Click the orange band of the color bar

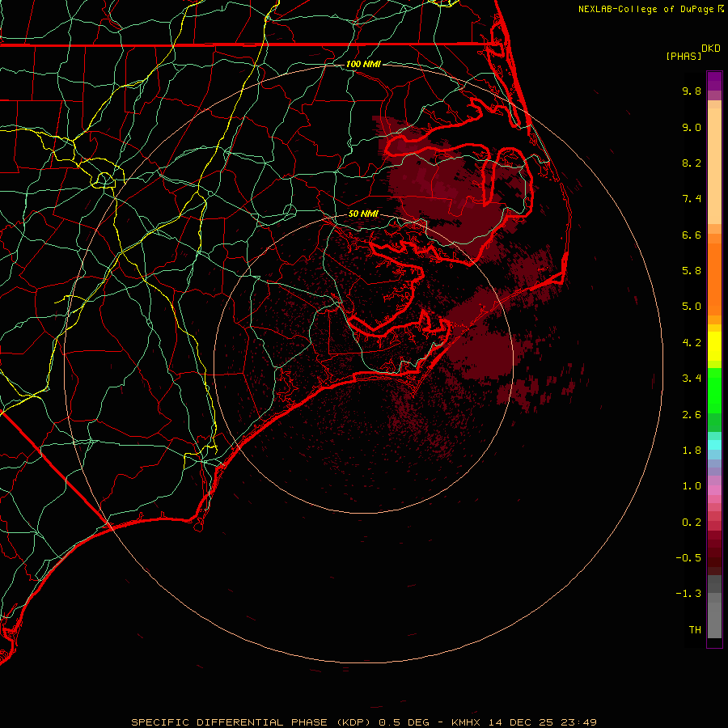coord(714,278)
